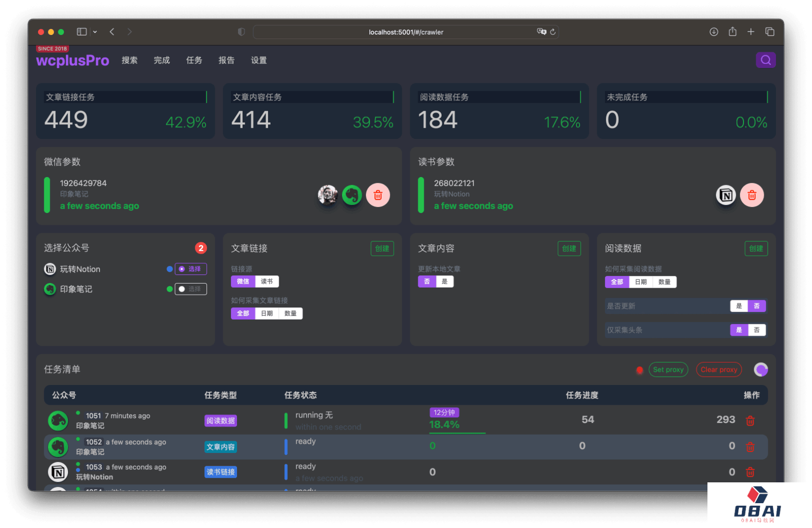Click the Evernote icon beside 印象笔记 account
This screenshot has width=812, height=528.
50,289
